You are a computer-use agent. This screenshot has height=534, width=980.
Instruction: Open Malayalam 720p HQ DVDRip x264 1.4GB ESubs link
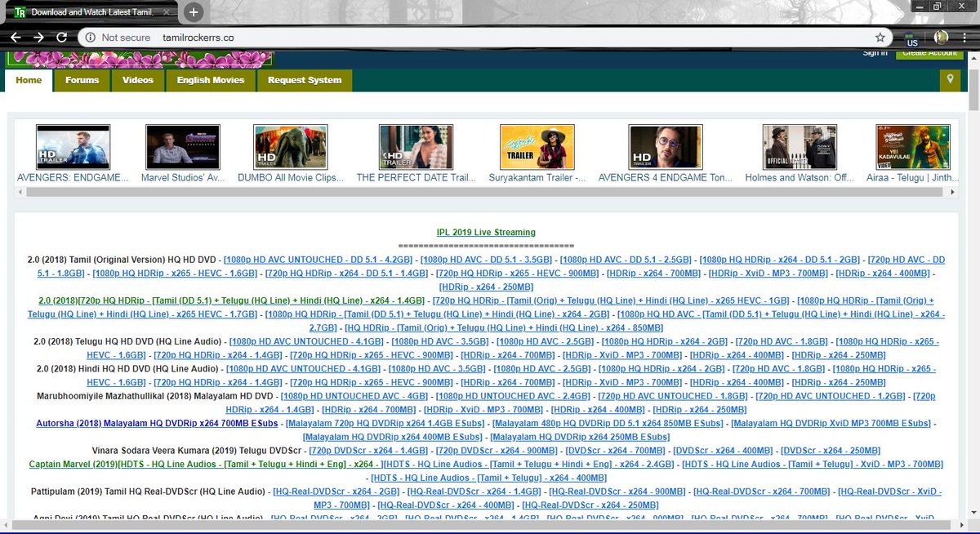pyautogui.click(x=385, y=424)
